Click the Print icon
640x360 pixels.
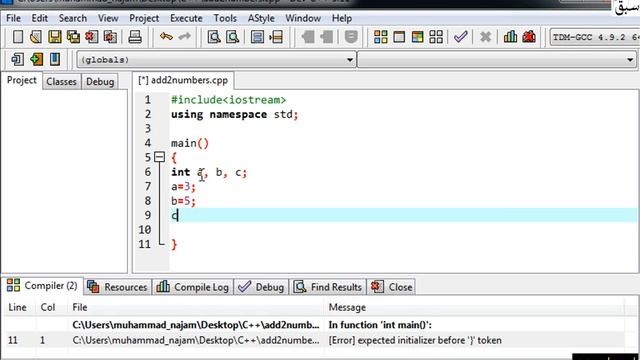135,37
